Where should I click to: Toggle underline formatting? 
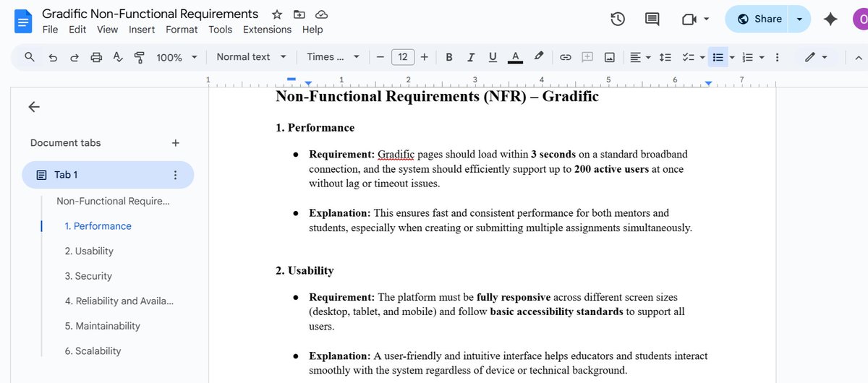(x=493, y=57)
